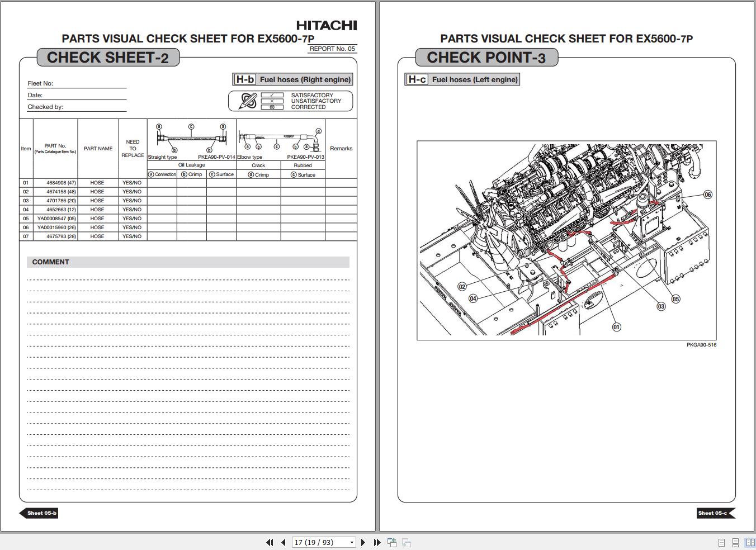Click the UNSATISFACTORY legend entry
Image resolution: width=756 pixels, height=550 pixels.
tap(316, 101)
